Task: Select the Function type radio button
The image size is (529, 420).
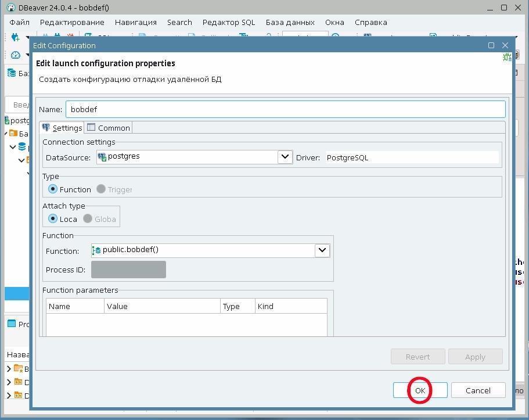Action: tap(53, 189)
